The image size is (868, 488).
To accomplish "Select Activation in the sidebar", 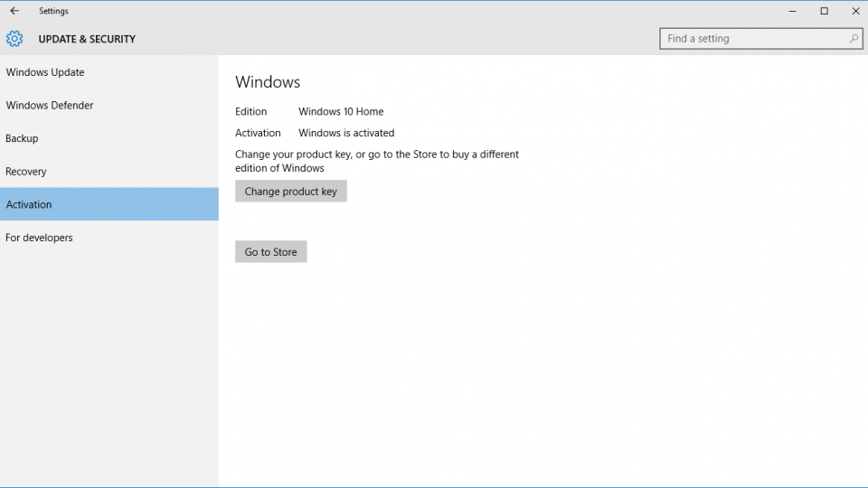I will [109, 204].
